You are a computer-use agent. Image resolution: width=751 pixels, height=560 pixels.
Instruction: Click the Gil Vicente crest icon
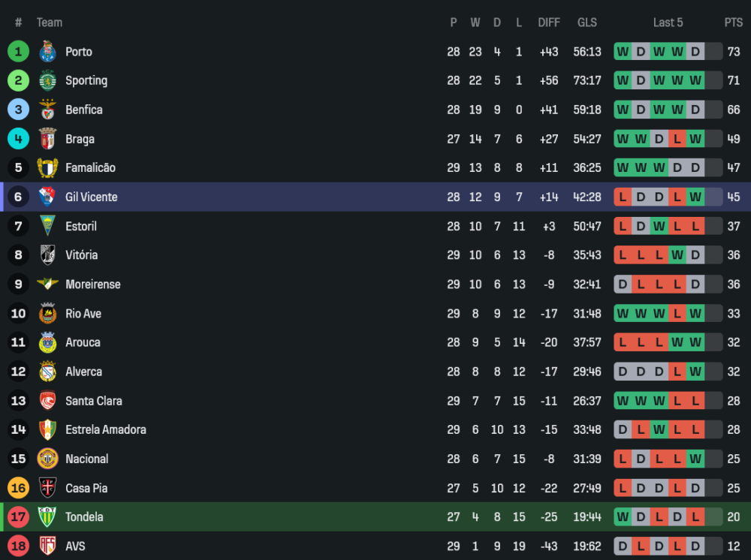pos(47,197)
